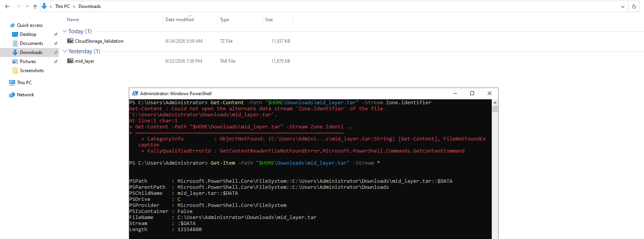This screenshot has width=644, height=239.
Task: Close the PowerShell window
Action: tap(490, 93)
